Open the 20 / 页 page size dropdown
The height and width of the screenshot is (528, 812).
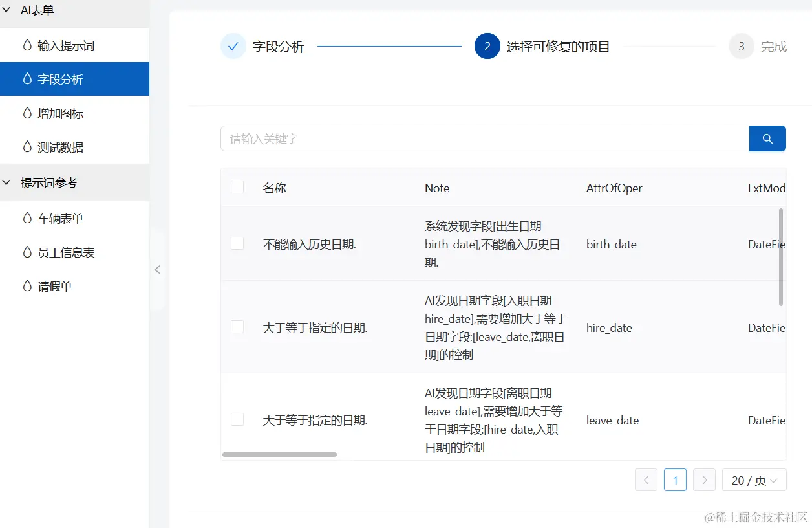[754, 480]
